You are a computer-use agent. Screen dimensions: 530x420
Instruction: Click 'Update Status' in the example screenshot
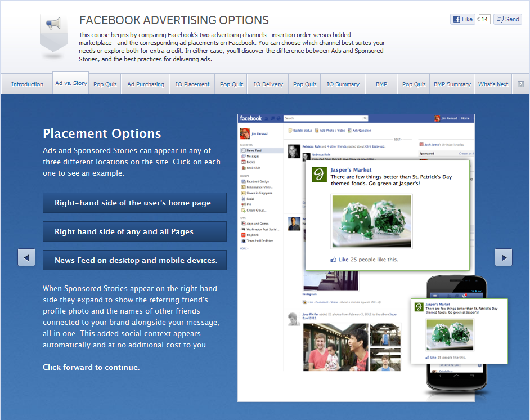tap(300, 130)
